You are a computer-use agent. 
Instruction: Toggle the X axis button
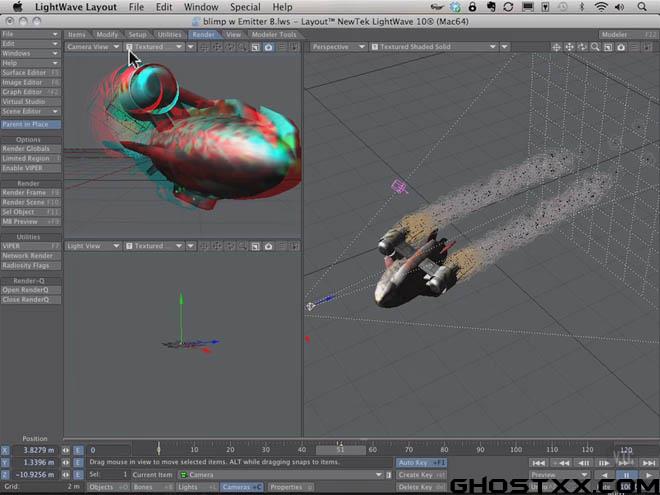click(x=5, y=450)
